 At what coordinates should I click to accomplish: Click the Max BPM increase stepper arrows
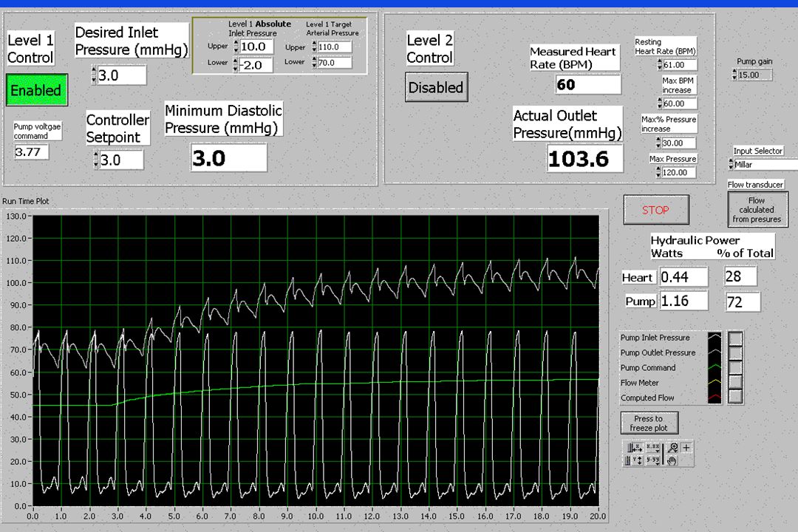tap(660, 103)
